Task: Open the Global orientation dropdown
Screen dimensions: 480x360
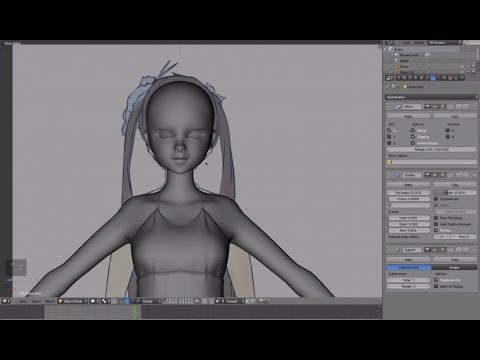Action: coord(149,301)
